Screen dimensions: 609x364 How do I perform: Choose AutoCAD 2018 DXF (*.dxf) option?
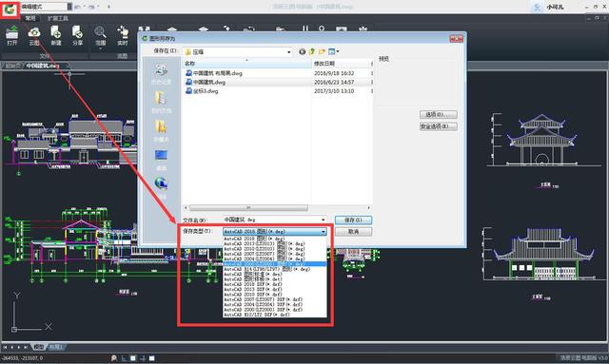275,284
